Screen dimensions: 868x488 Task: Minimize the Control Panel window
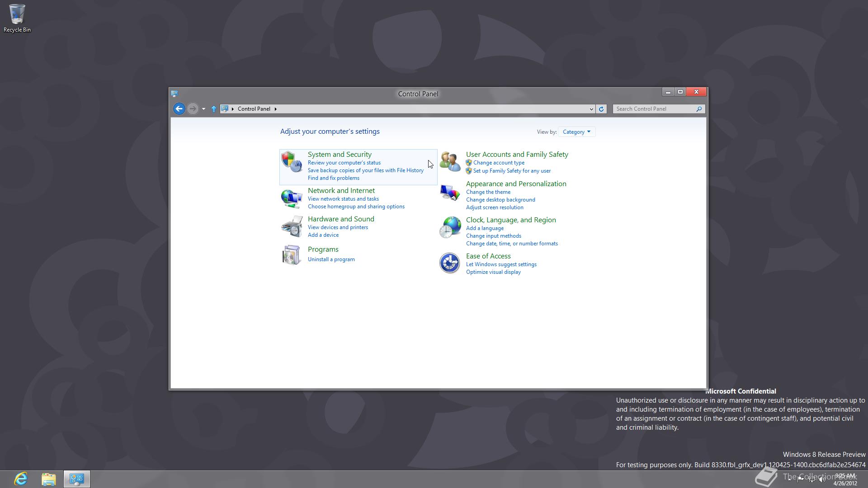[x=668, y=92]
